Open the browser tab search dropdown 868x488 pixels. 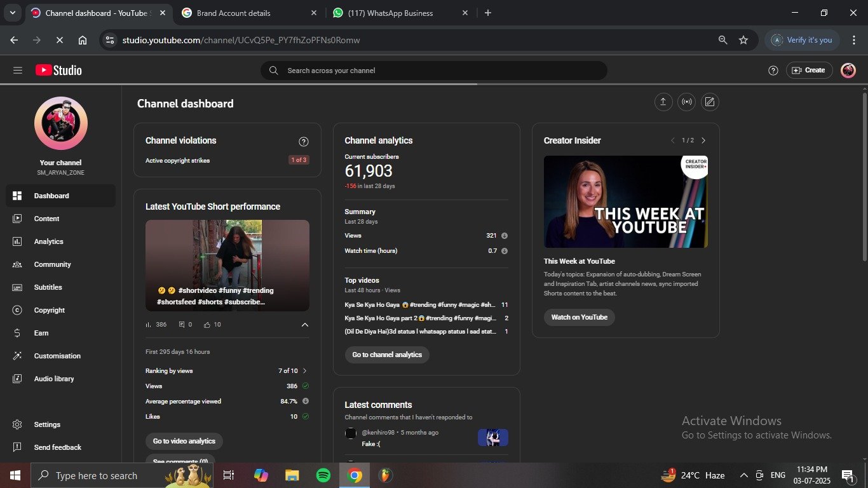click(13, 13)
